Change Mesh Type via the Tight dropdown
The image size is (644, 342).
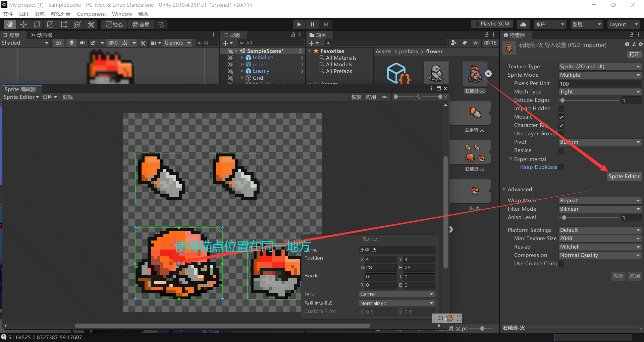pos(600,91)
